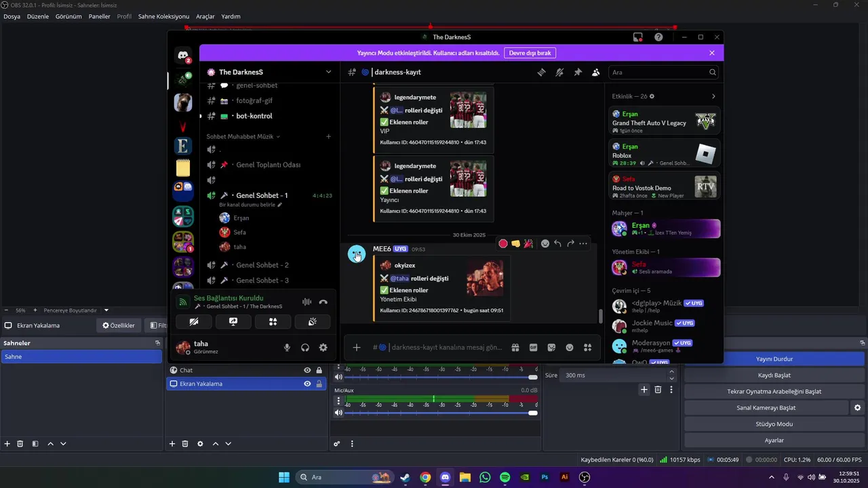
Task: Open the scene transitions three-dot menu
Action: click(671, 390)
